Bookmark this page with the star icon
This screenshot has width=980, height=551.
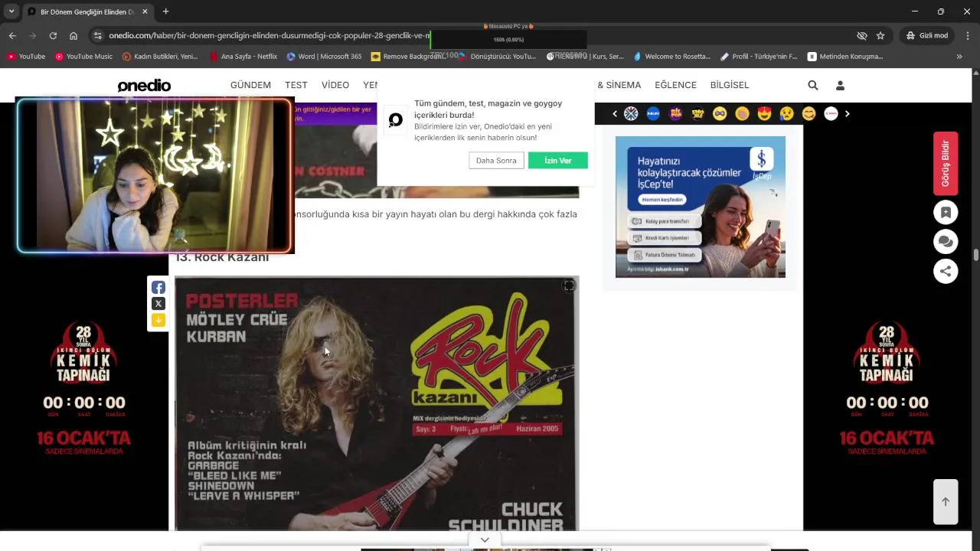tap(880, 35)
